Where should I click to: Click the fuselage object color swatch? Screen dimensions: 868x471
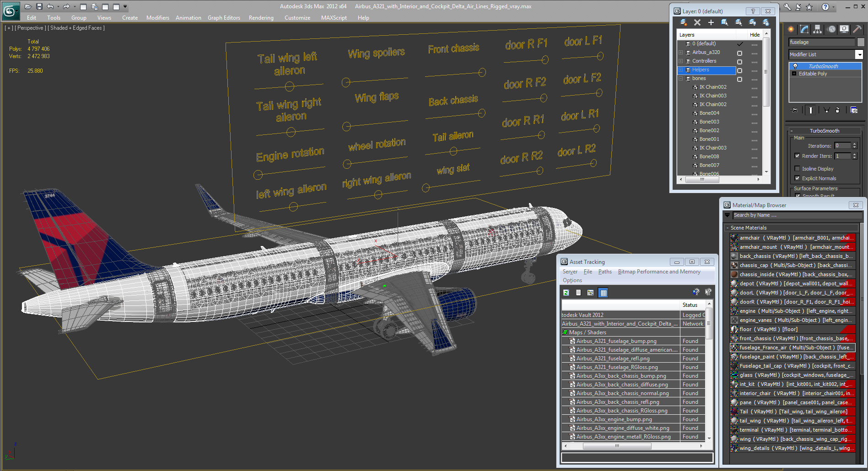click(860, 42)
